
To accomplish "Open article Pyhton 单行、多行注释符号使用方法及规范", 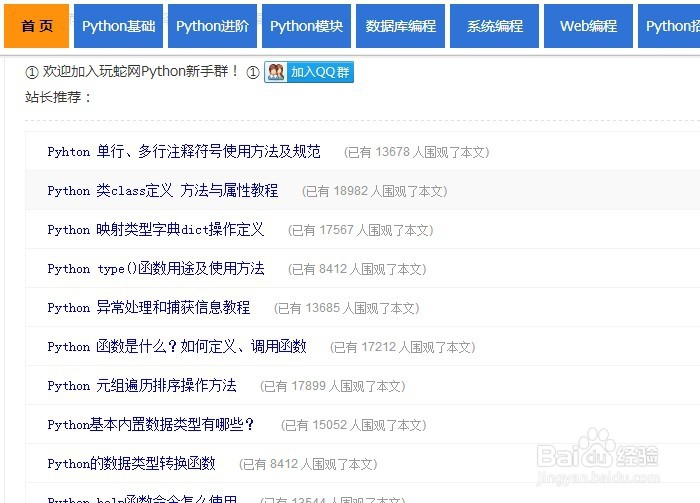I will click(184, 152).
